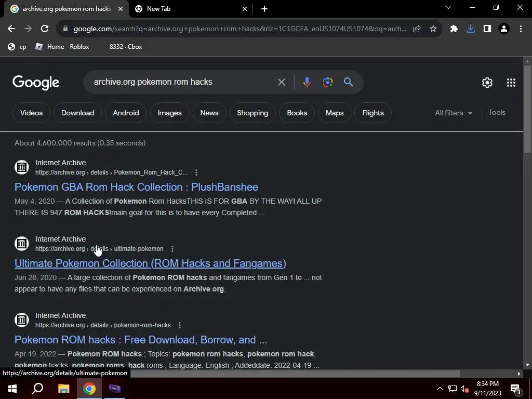Click the forward navigation arrow

tap(28, 29)
